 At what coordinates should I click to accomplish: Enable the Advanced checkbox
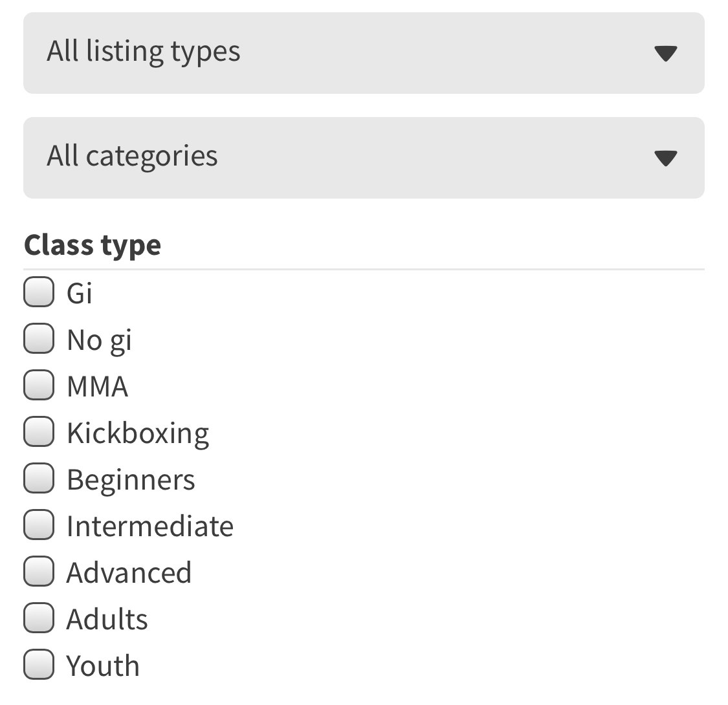tap(38, 572)
